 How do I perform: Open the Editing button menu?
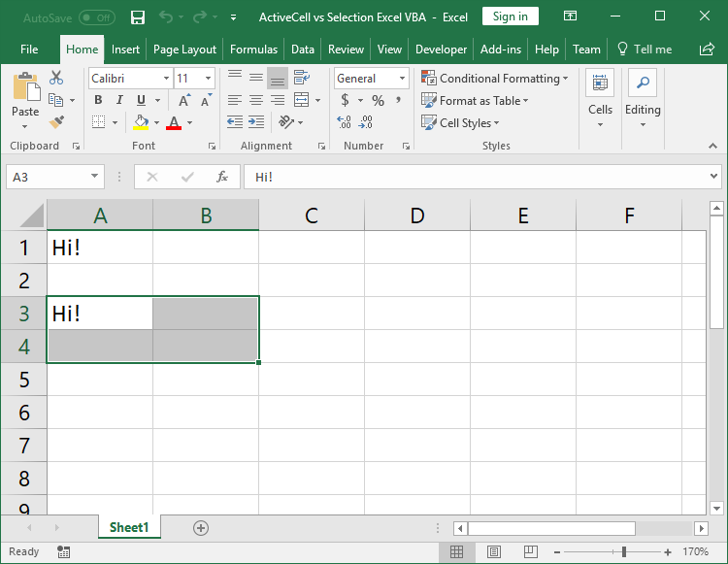click(x=643, y=98)
